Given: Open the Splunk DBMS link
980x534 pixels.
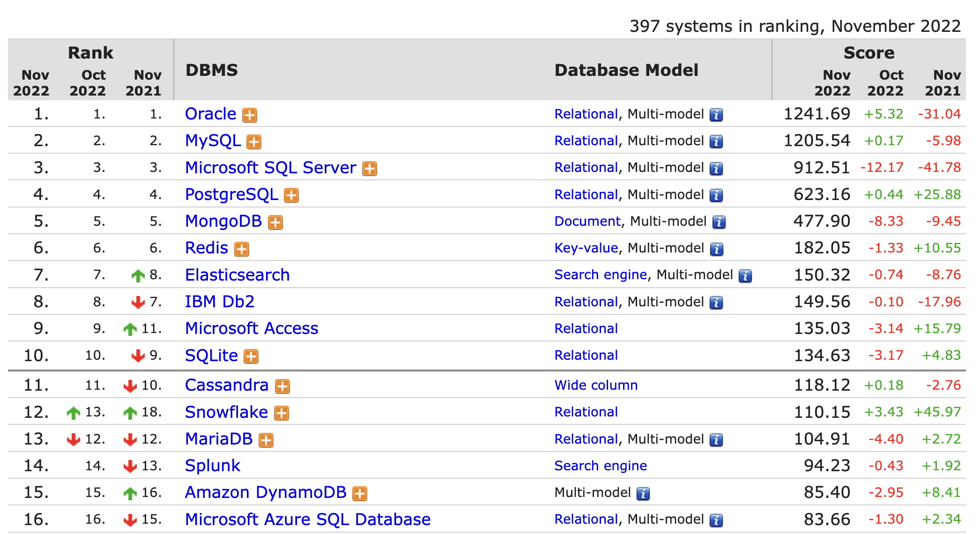Looking at the screenshot, I should click(212, 466).
